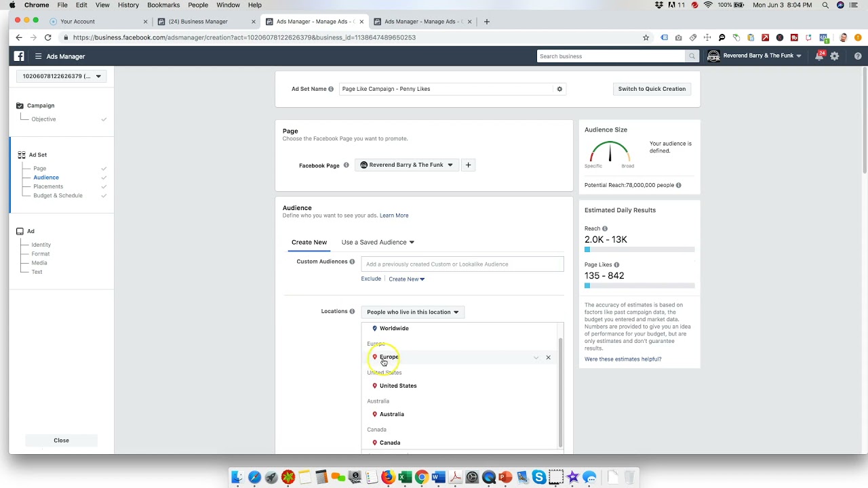The height and width of the screenshot is (488, 868).
Task: Click the Ad Set Name text field
Action: 448,89
